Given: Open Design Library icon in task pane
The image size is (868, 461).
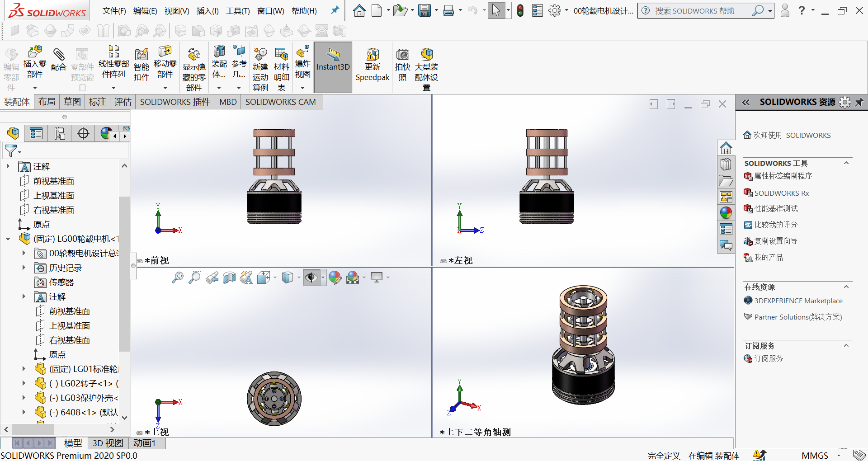Looking at the screenshot, I should [x=726, y=164].
